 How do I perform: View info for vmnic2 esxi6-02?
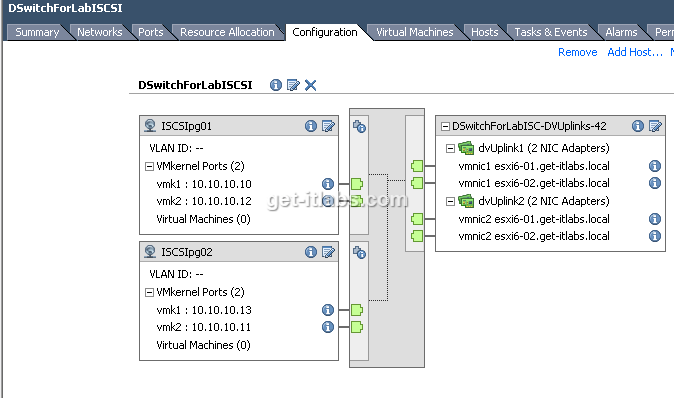[x=655, y=236]
